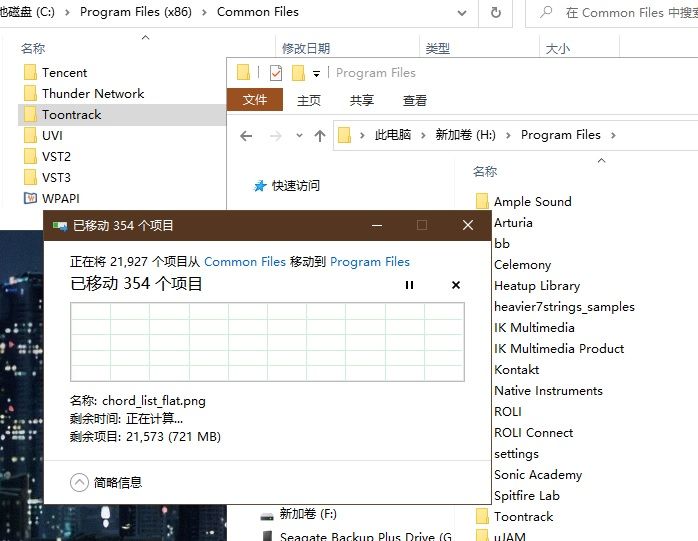Select the heavier7strings_samples folder
Image resolution: width=698 pixels, height=541 pixels.
click(x=564, y=307)
